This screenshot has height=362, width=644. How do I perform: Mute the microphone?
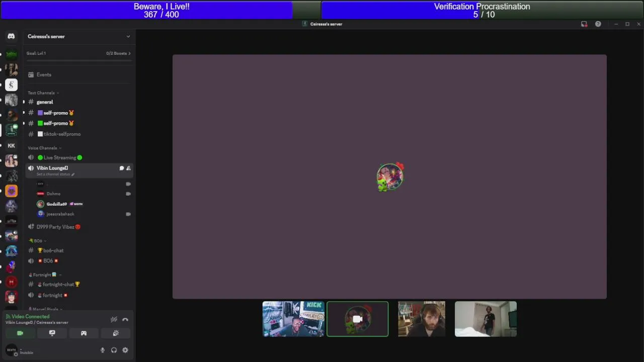click(x=103, y=350)
